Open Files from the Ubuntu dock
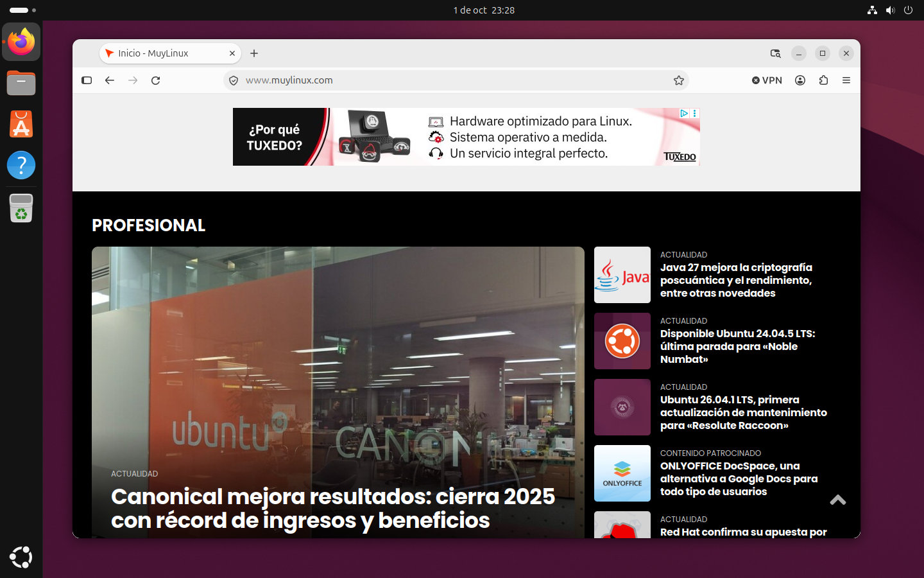Viewport: 924px width, 578px height. [x=21, y=83]
